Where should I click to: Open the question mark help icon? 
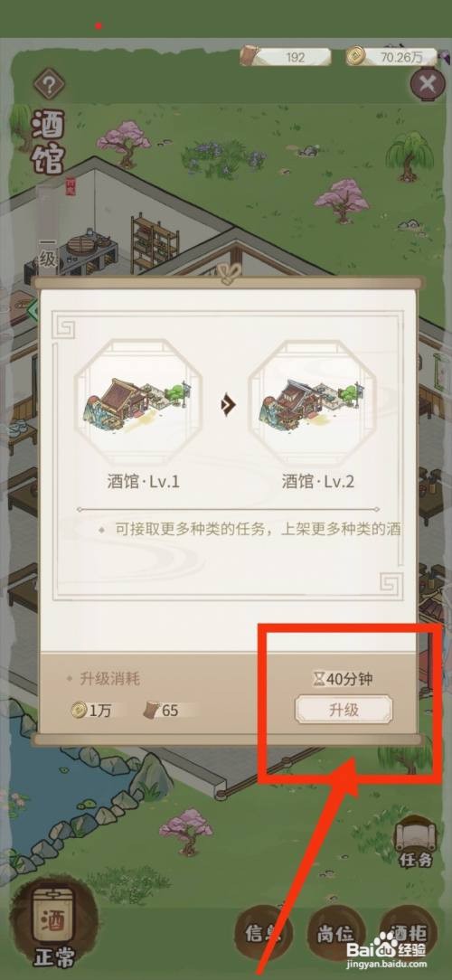click(50, 84)
